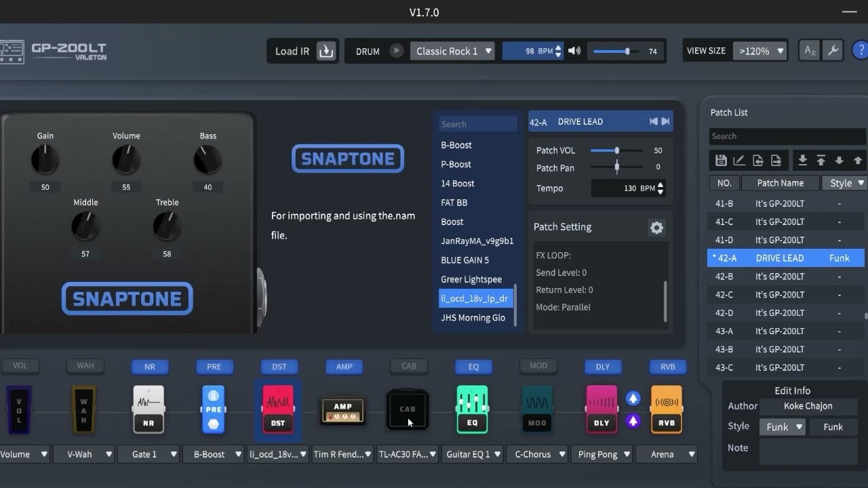Select the green EQ pedal
The height and width of the screenshot is (488, 868).
pyautogui.click(x=472, y=409)
